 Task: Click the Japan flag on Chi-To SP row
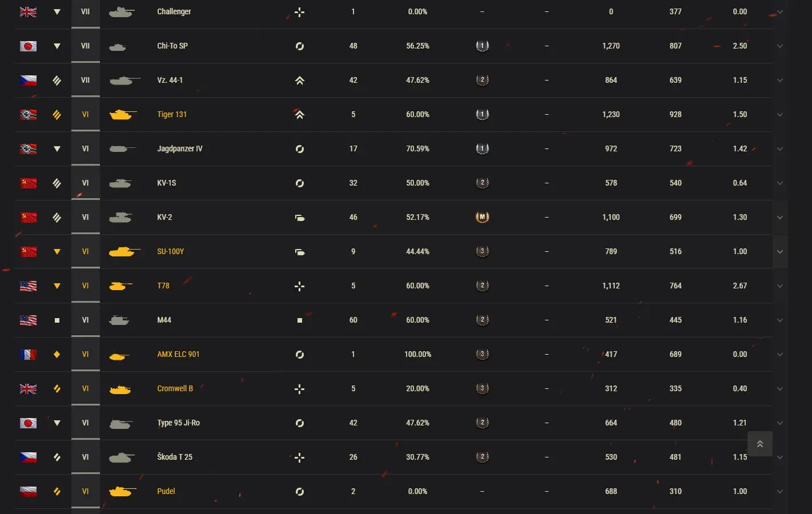pos(28,46)
